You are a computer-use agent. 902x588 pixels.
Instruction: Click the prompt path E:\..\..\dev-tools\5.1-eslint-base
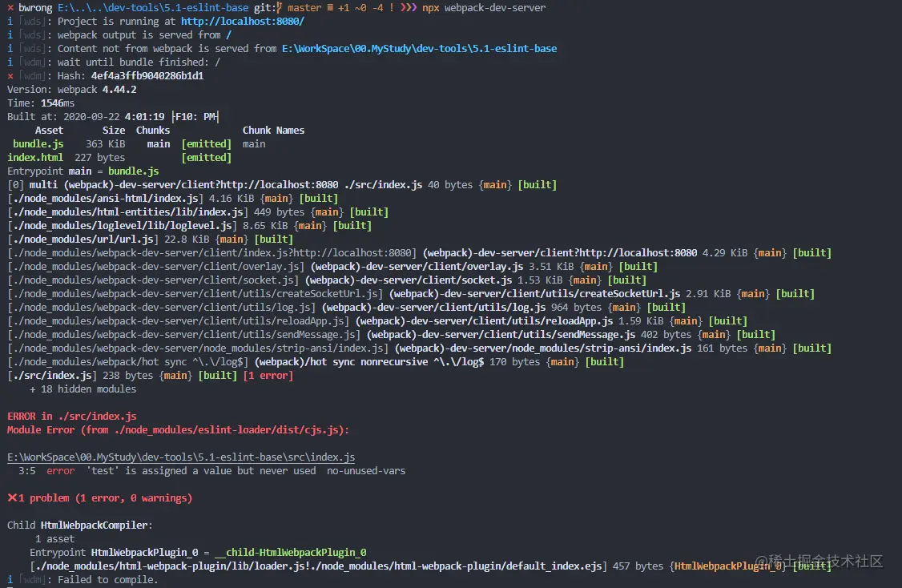(x=153, y=7)
